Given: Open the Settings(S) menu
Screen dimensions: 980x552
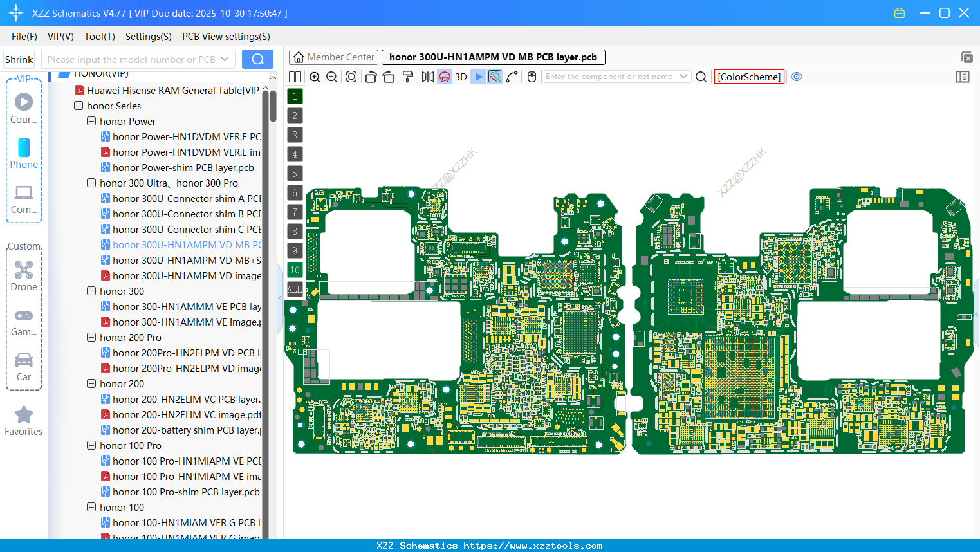Looking at the screenshot, I should pyautogui.click(x=149, y=37).
